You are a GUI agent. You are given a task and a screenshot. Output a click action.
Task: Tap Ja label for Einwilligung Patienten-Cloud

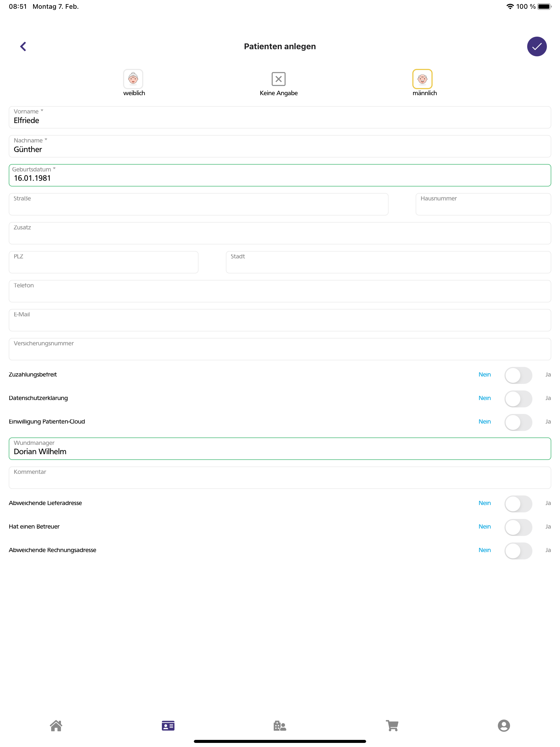point(548,421)
